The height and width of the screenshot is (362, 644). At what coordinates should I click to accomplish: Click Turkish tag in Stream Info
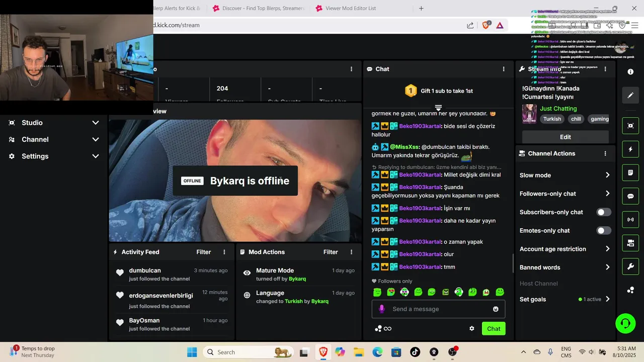(552, 119)
